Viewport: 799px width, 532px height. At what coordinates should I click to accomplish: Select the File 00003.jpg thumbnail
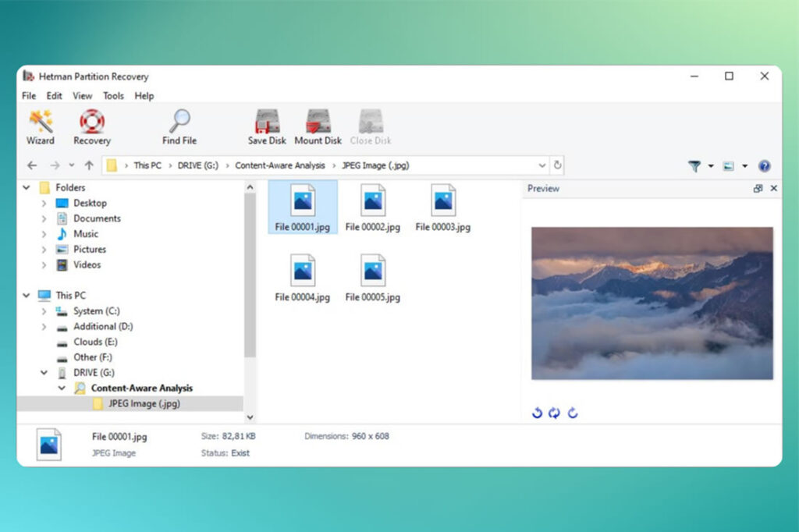click(442, 201)
